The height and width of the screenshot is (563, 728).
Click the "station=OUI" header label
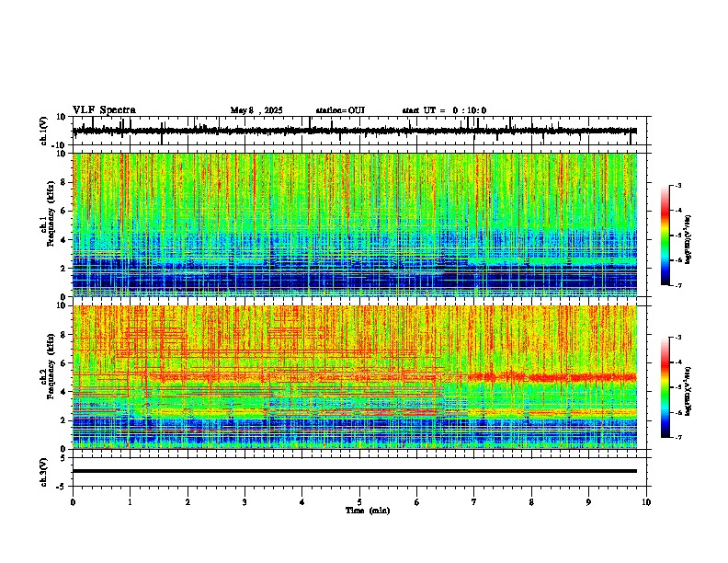tap(340, 110)
